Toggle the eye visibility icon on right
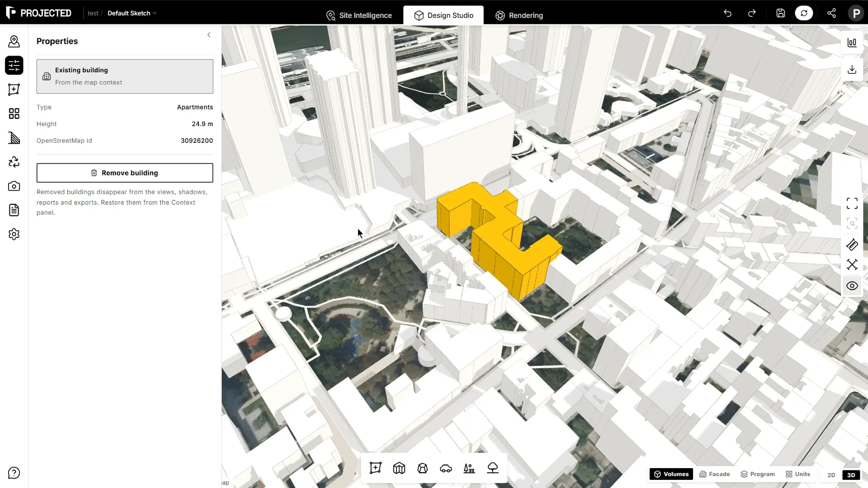Image resolution: width=868 pixels, height=488 pixels. (852, 286)
